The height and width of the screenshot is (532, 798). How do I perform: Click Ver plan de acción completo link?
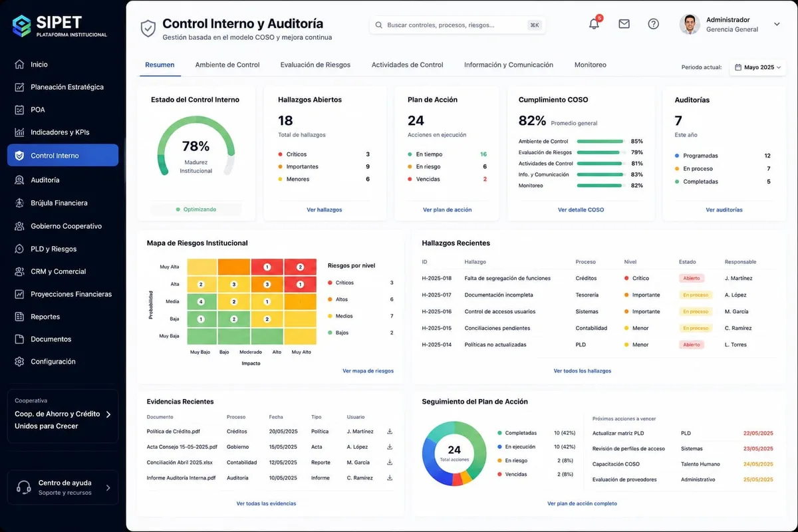582,503
